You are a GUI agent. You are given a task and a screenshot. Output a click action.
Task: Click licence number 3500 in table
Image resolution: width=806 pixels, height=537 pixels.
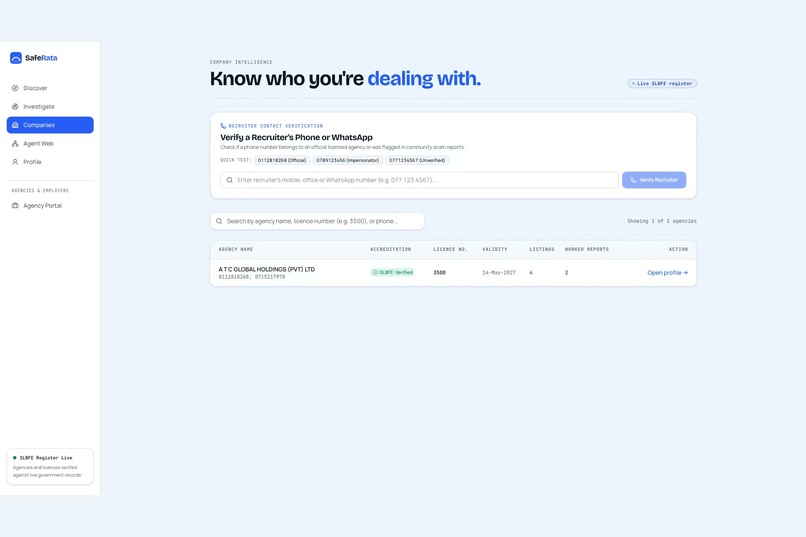[439, 273]
